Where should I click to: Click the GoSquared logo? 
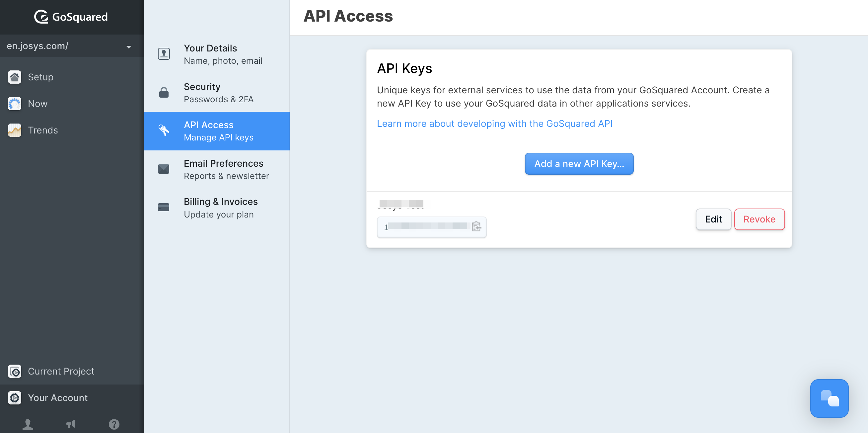click(71, 17)
